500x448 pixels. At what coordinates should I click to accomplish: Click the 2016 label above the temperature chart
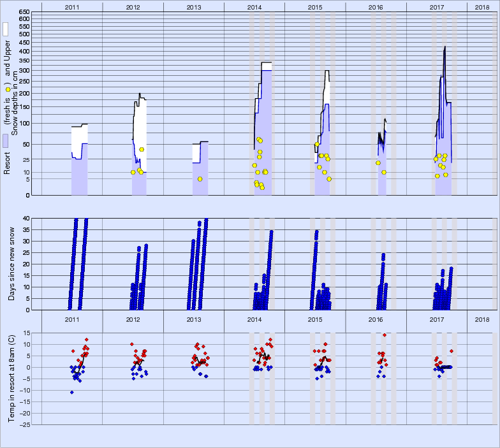coord(376,319)
